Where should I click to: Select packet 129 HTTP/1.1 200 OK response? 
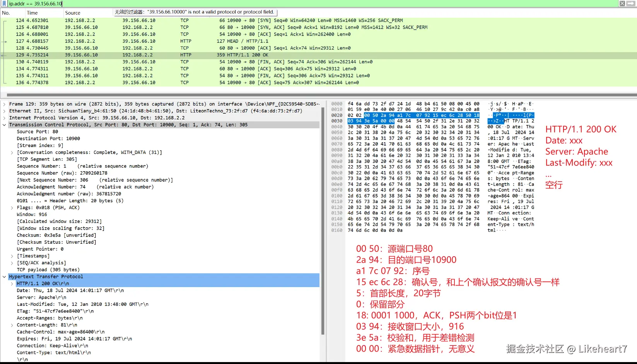point(318,55)
